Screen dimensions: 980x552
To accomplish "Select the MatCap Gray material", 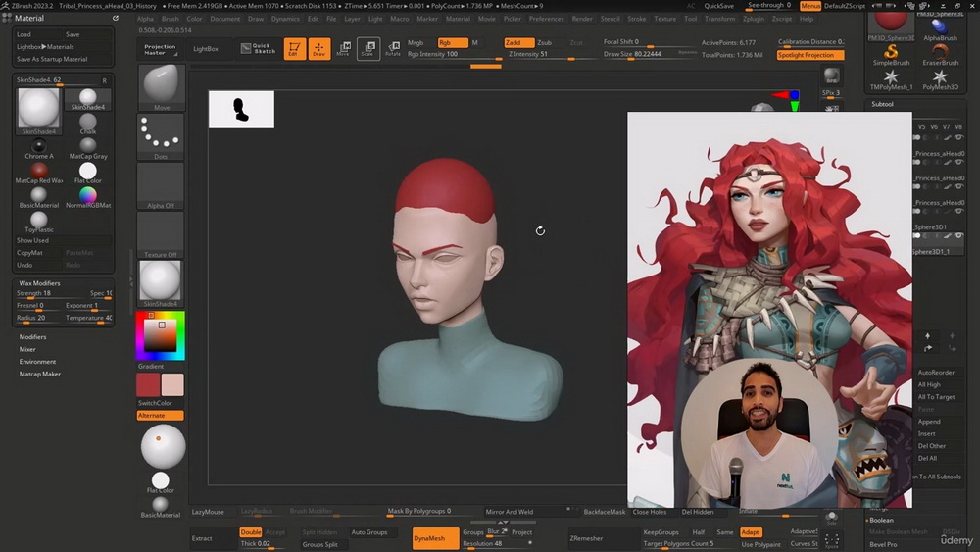I will point(88,149).
